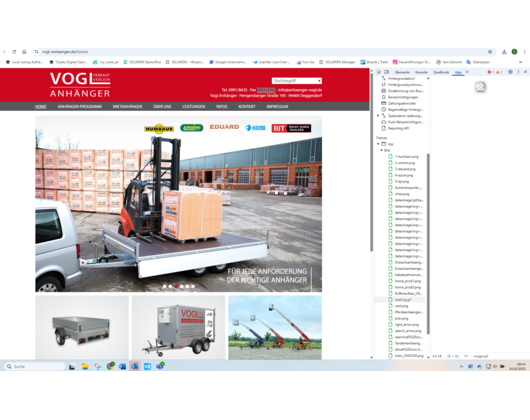This screenshot has width=530, height=420.
Task: Open the SELLWERK Backoffice bookmark
Action: click(x=142, y=62)
